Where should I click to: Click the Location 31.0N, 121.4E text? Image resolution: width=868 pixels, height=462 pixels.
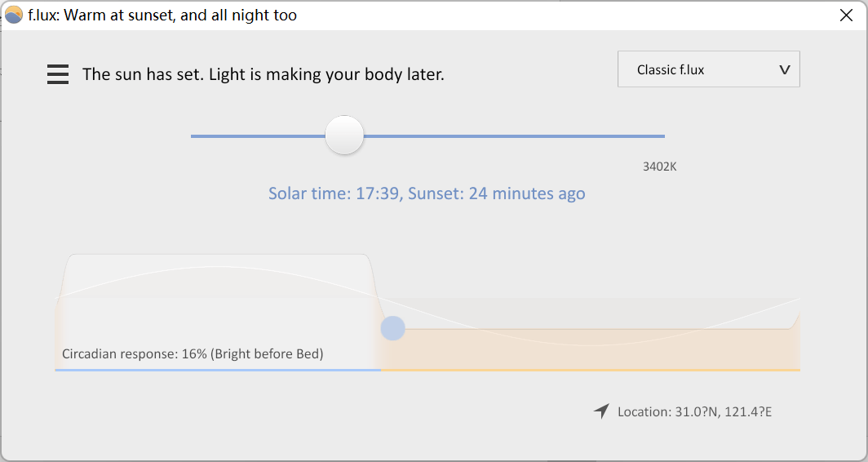pos(695,411)
